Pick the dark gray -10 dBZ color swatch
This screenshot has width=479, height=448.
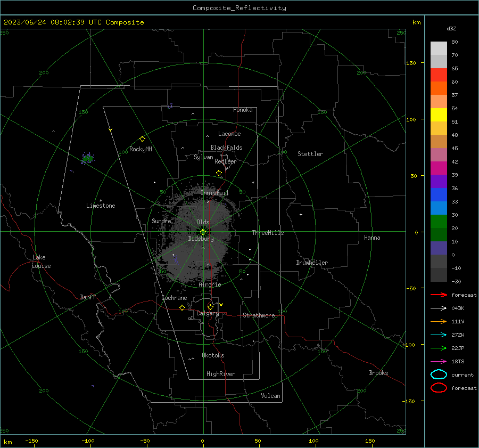point(439,275)
